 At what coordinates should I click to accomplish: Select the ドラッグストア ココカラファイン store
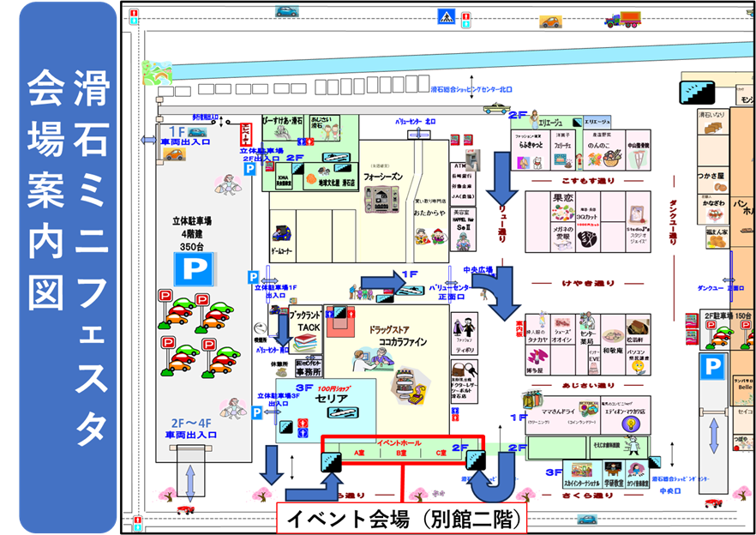tap(398, 335)
